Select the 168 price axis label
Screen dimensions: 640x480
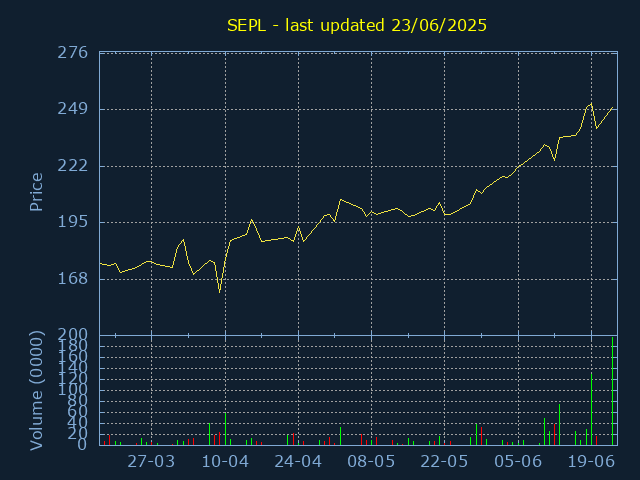pos(73,279)
